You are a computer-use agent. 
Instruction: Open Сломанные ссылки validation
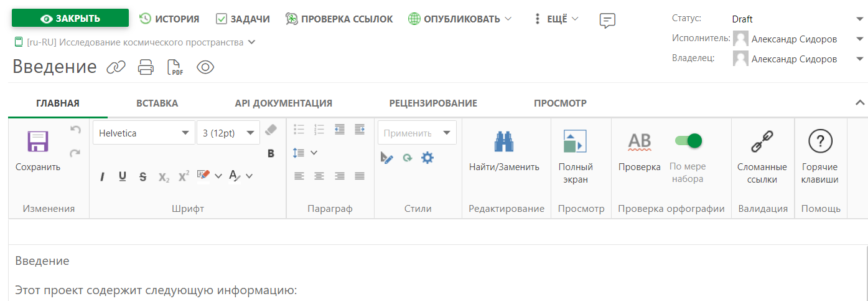(762, 142)
